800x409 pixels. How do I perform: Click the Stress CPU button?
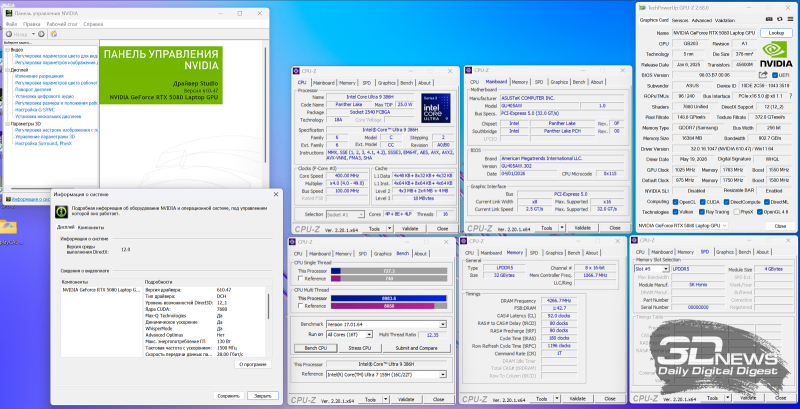(x=359, y=348)
